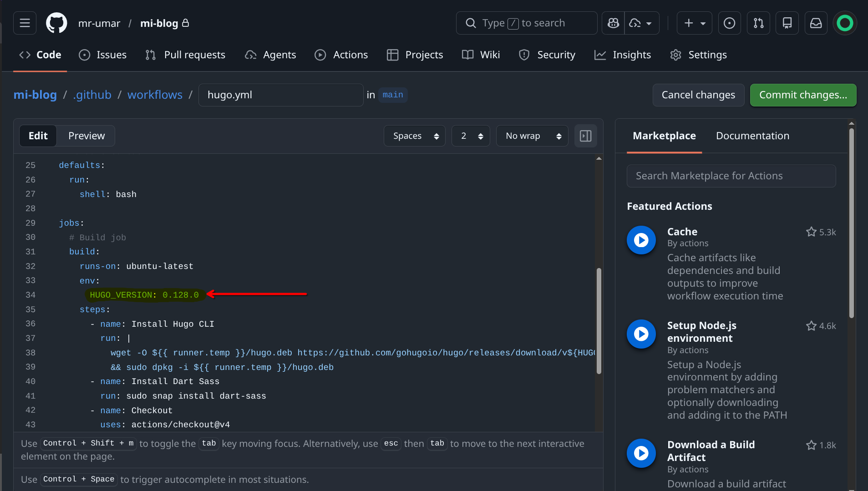868x491 pixels.
Task: Open the Cache action title
Action: (682, 232)
